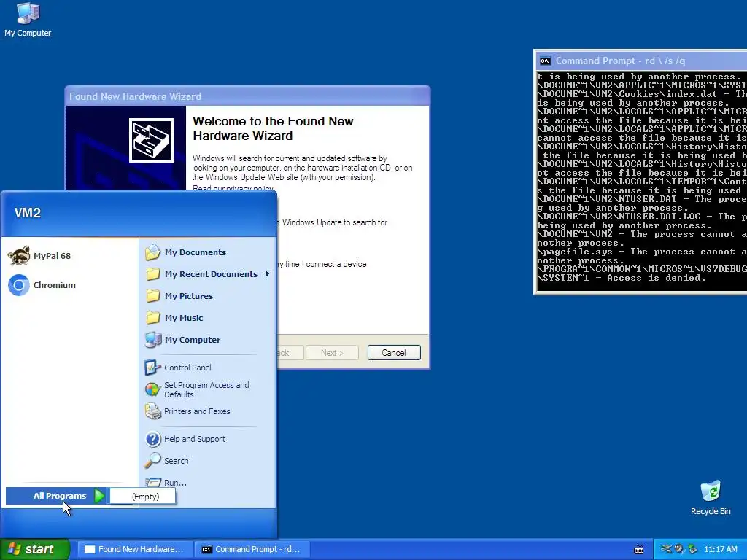Screen dimensions: 747x560
Task: Open Control Panel icon
Action: click(153, 367)
